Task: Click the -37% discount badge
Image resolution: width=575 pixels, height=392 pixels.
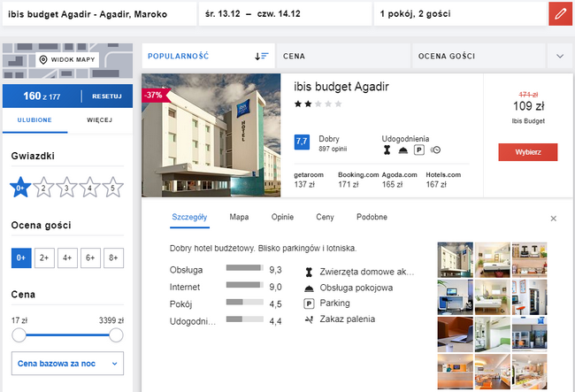Action: point(156,96)
